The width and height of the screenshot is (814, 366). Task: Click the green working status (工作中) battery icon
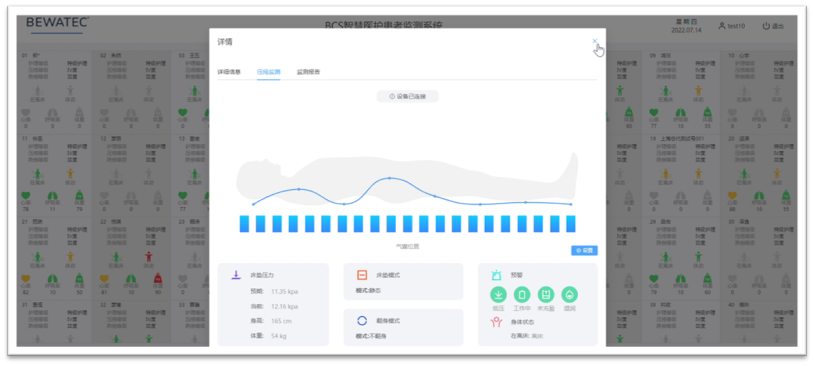tap(522, 295)
